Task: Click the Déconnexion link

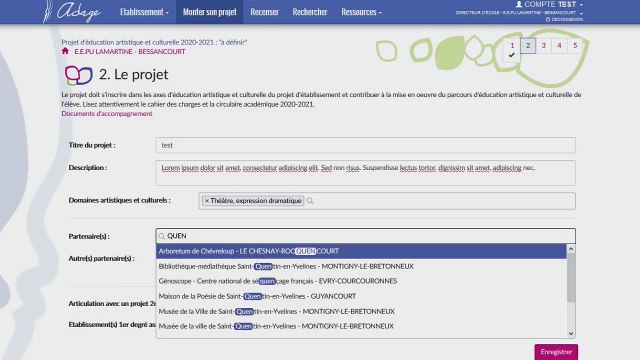Action: 567,19
